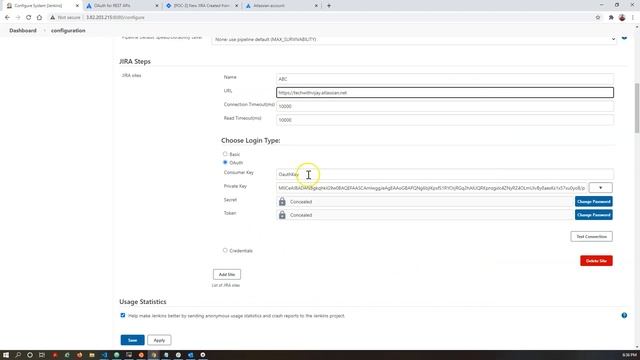Change password for the Secret field
The width and height of the screenshot is (640, 360).
click(x=593, y=202)
